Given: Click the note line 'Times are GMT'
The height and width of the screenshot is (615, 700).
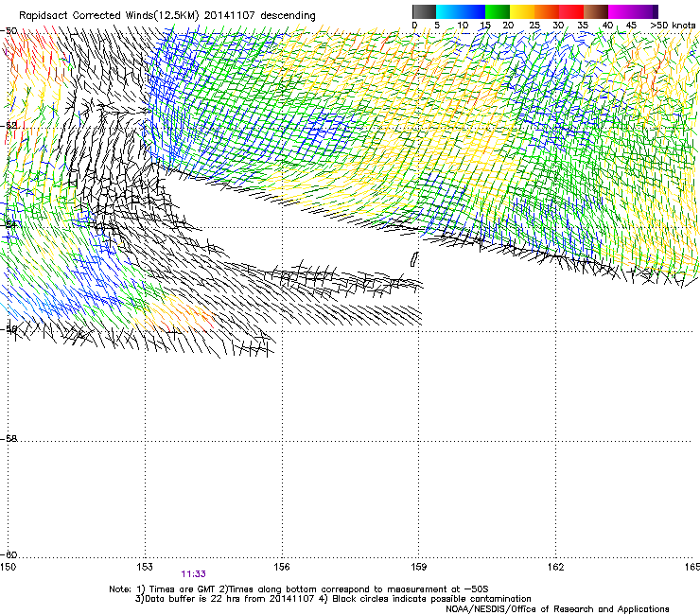Looking at the screenshot, I should [x=182, y=589].
